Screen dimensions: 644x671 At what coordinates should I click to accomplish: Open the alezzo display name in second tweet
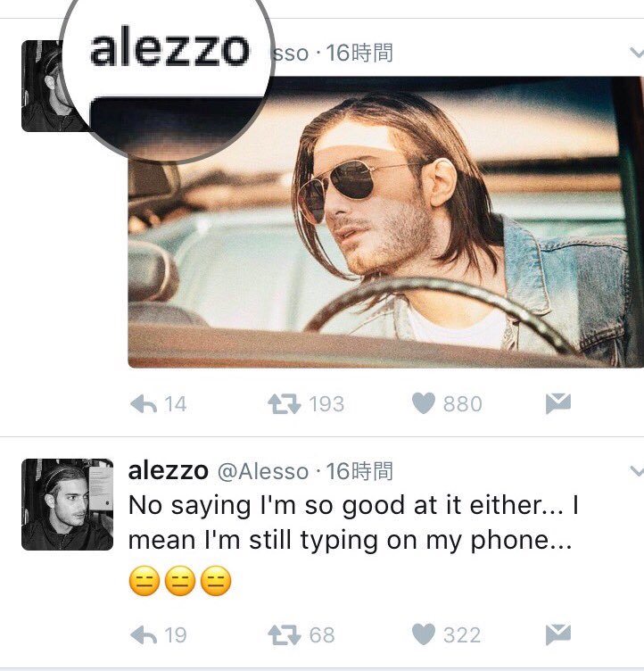point(169,471)
